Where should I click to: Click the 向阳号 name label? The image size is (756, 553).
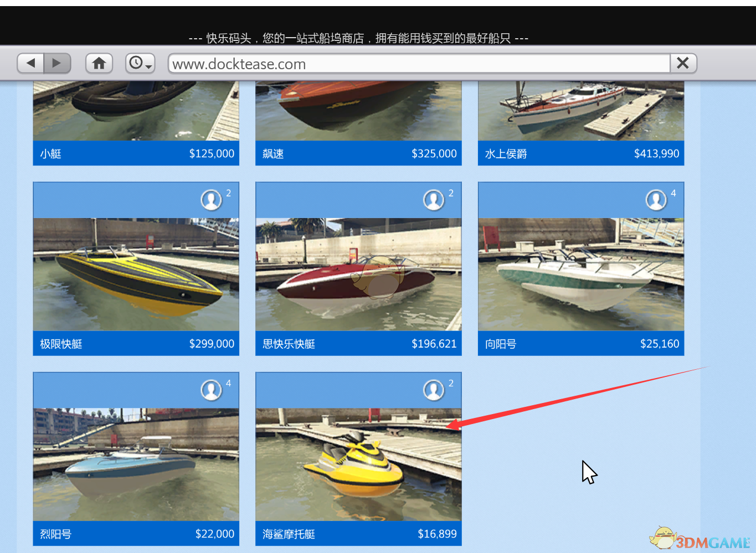(x=501, y=344)
